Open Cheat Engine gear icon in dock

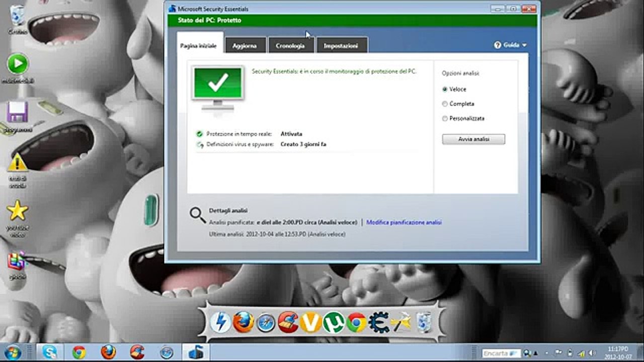[378, 322]
